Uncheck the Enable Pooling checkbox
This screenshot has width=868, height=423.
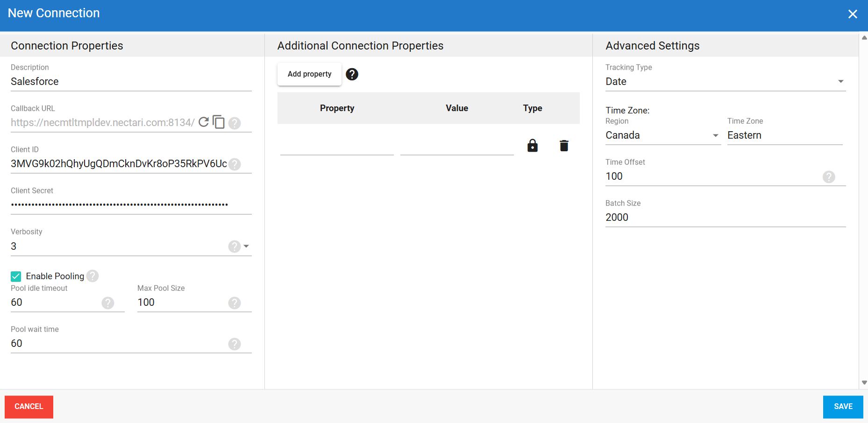pyautogui.click(x=16, y=276)
